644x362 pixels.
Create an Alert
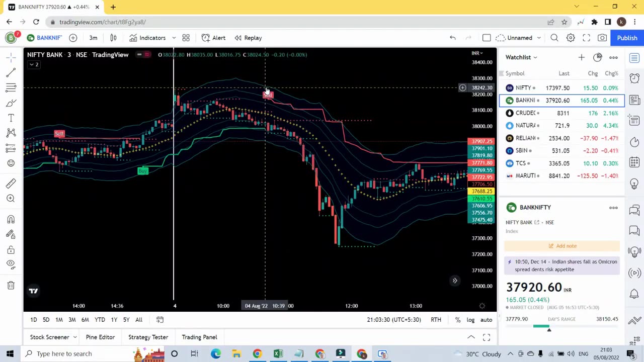(x=213, y=38)
